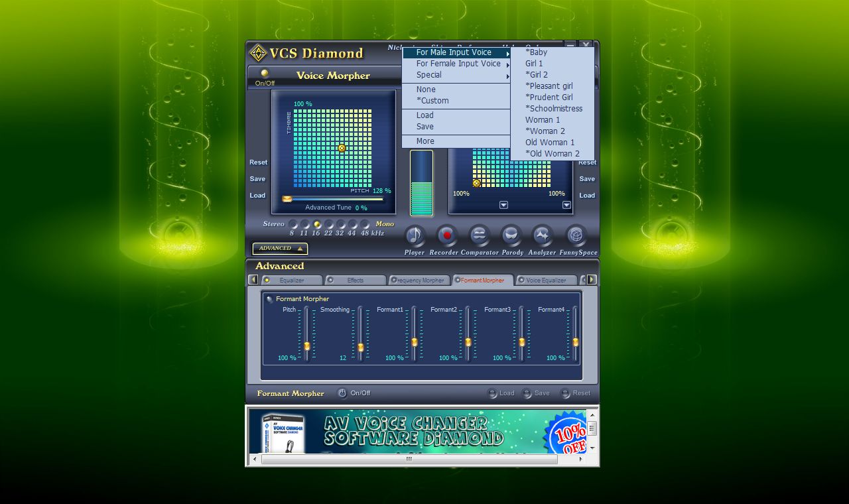Select 16 kHz sample rate
The image size is (849, 504).
317,224
